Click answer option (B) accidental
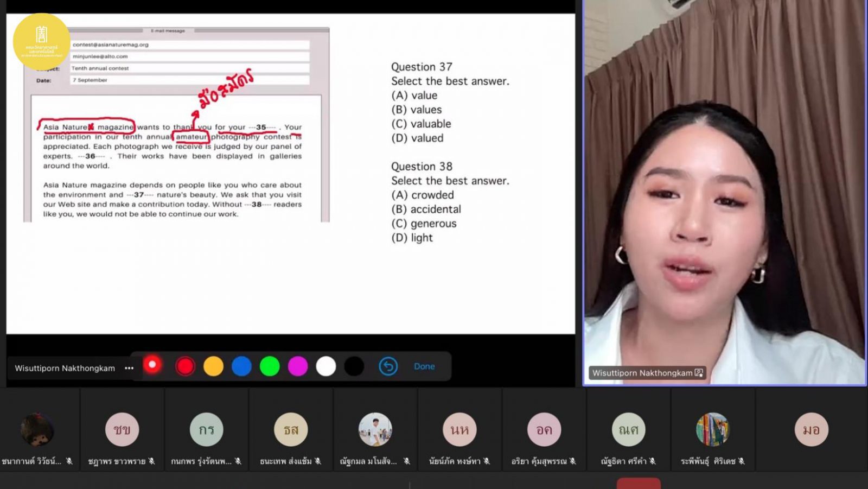 click(x=426, y=209)
